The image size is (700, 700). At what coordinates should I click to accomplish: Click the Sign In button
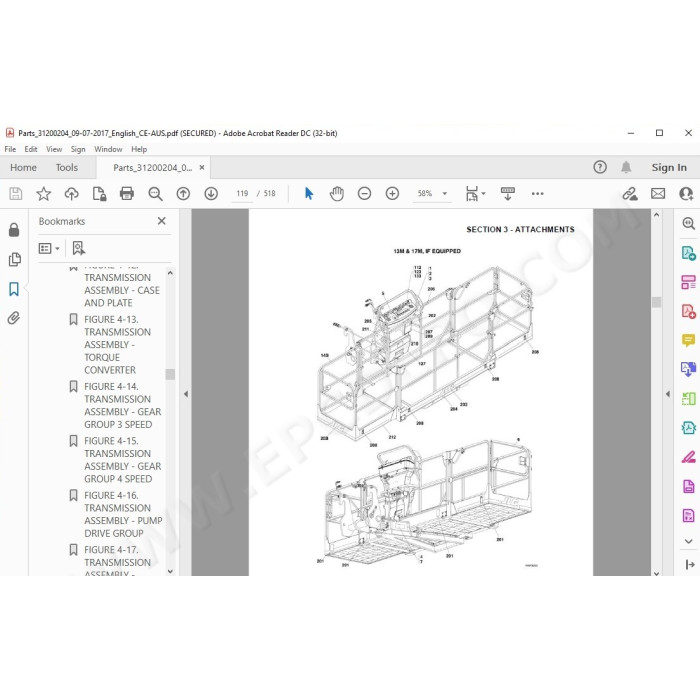[669, 167]
